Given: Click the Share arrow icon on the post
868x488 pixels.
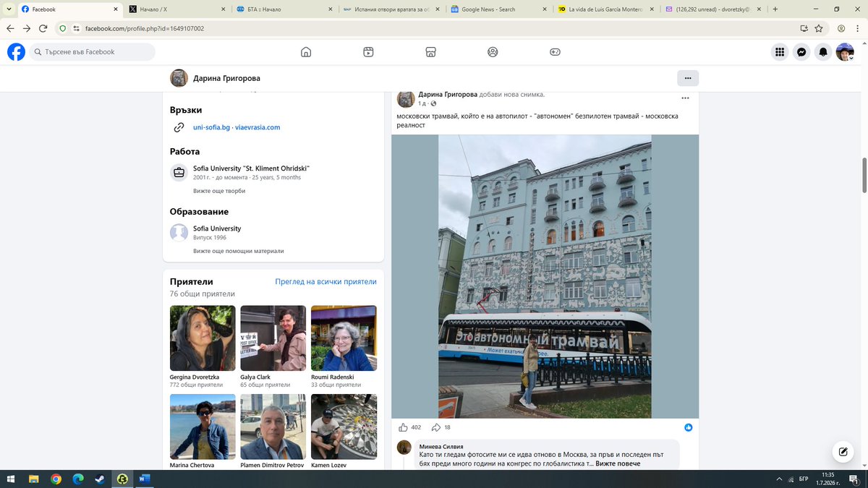Looking at the screenshot, I should tap(436, 427).
